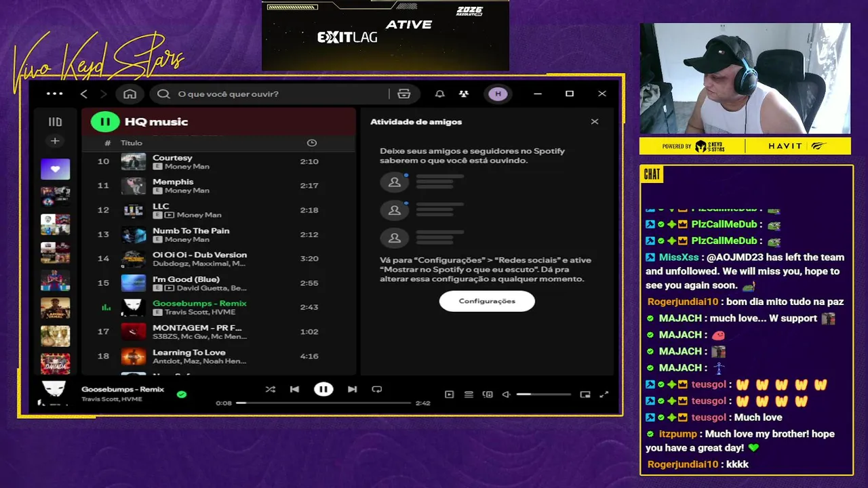Image resolution: width=868 pixels, height=488 pixels.
Task: Click the 'Configurações' button
Action: pyautogui.click(x=487, y=301)
